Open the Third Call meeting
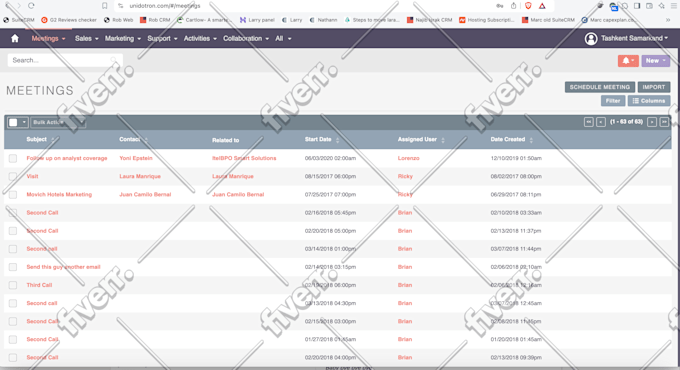The image size is (680, 370). (x=39, y=285)
